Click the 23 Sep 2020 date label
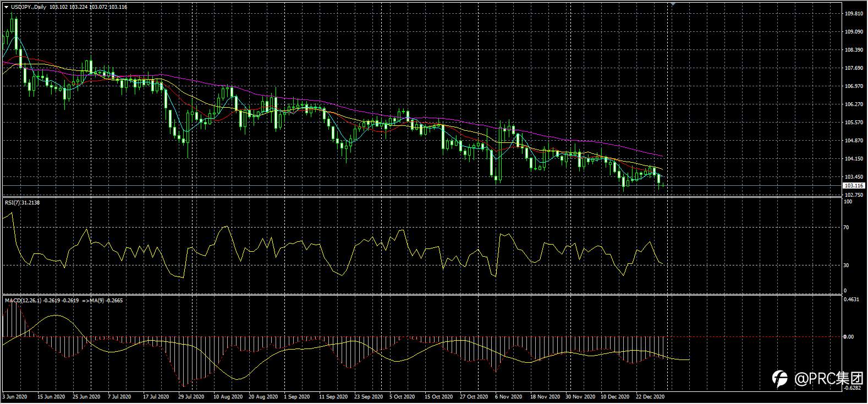 point(369,396)
